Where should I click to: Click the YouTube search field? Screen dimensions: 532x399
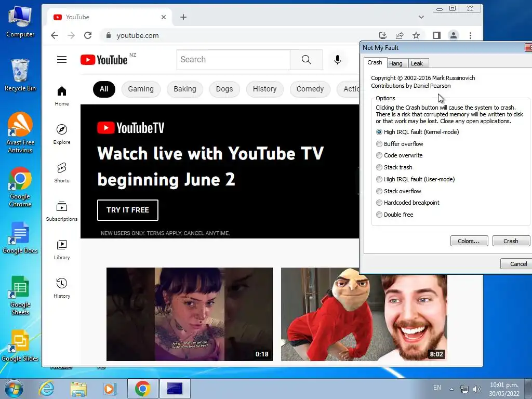click(x=233, y=60)
